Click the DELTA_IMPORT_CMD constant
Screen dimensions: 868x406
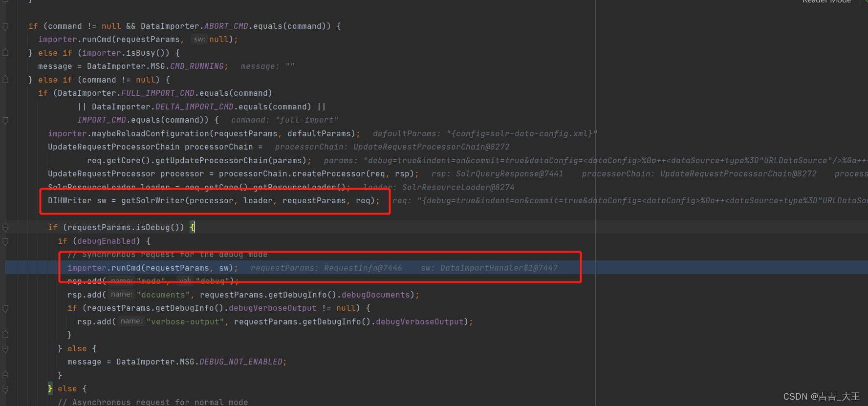[195, 107]
